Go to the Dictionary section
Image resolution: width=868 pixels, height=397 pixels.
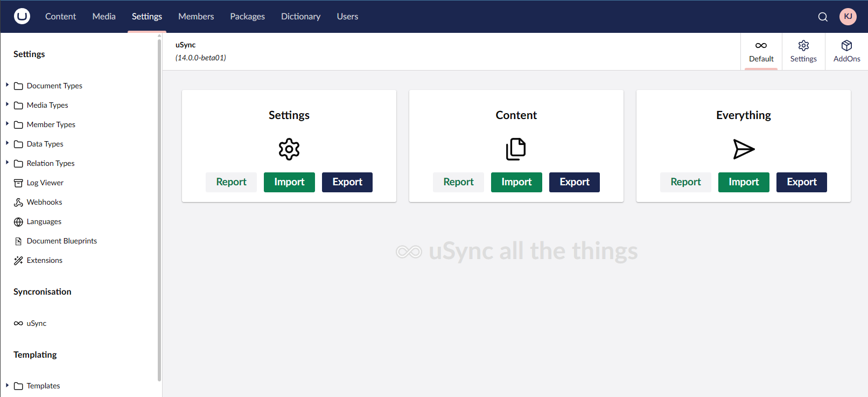[x=300, y=16]
